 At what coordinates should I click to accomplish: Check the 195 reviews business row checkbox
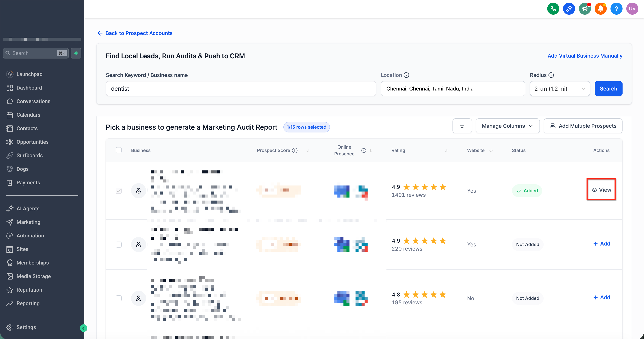coord(118,298)
